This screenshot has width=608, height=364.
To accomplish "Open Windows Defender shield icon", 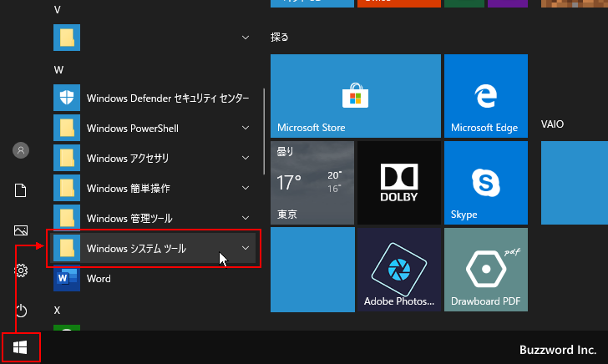I will click(x=67, y=98).
